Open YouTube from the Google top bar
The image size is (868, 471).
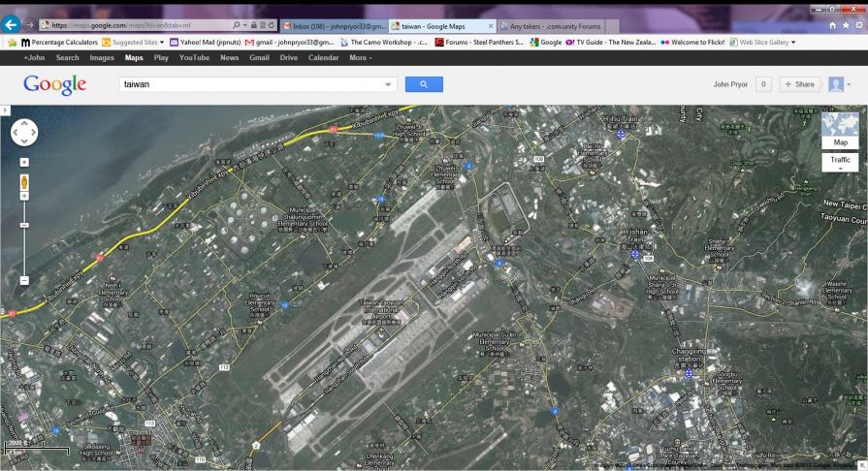pyautogui.click(x=194, y=57)
